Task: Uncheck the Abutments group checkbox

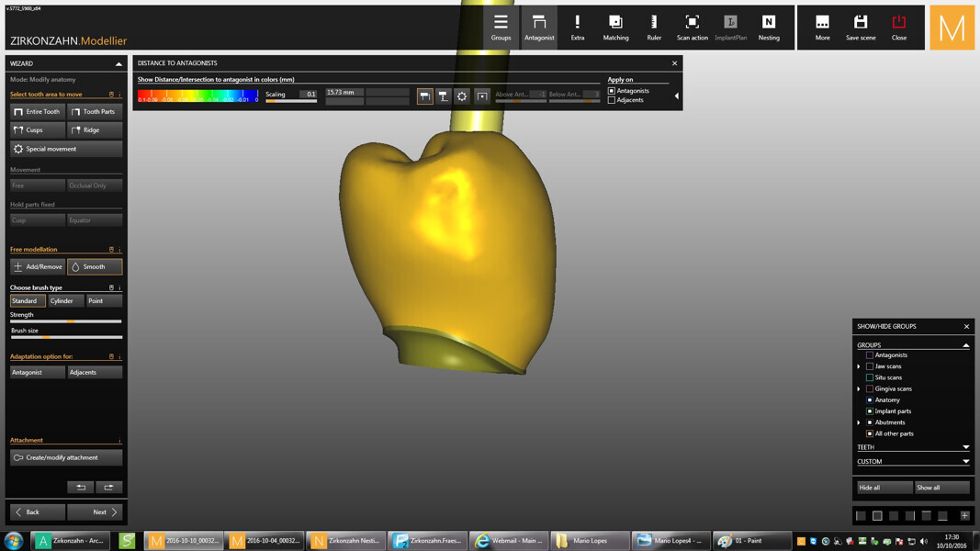Action: click(870, 422)
